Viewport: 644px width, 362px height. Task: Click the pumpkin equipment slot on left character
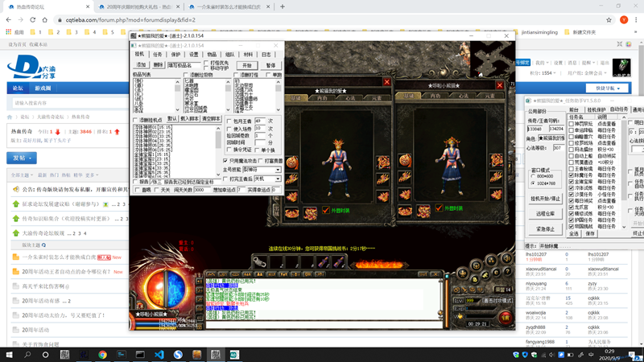click(x=291, y=162)
